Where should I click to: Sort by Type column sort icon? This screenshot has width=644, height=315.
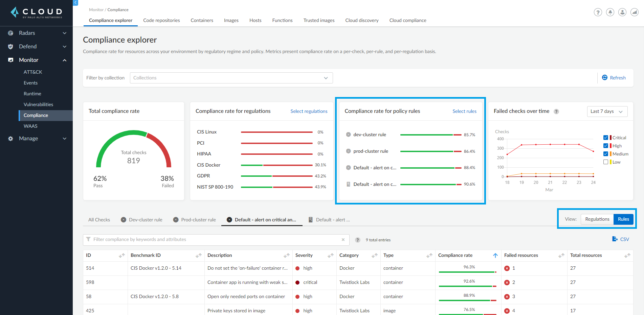coord(429,256)
